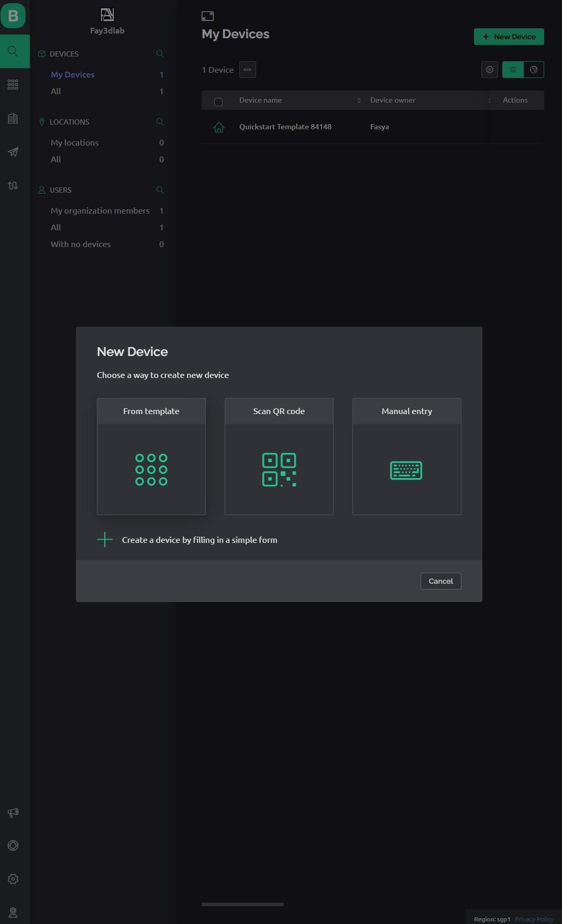Viewport: 562px width, 924px height.
Task: Open the lifebuoy help icon
Action: pyautogui.click(x=13, y=845)
